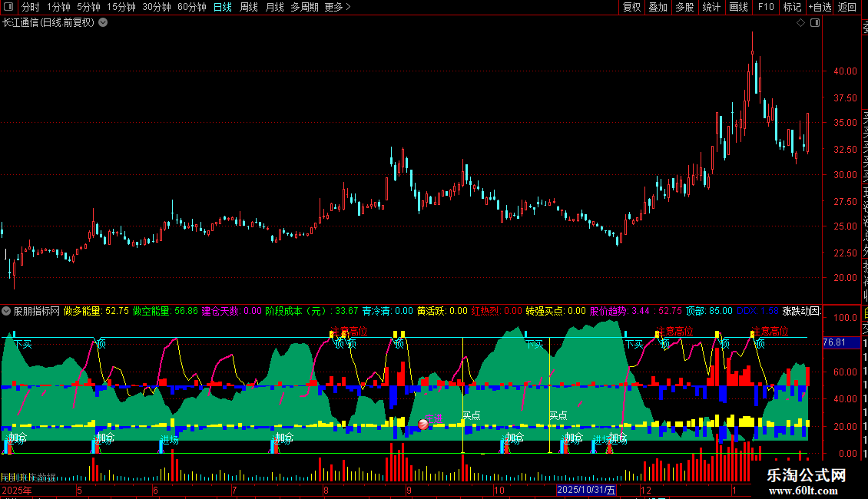The image size is (868, 499).
Task: Switch to 30分钟 period
Action: [x=157, y=7]
